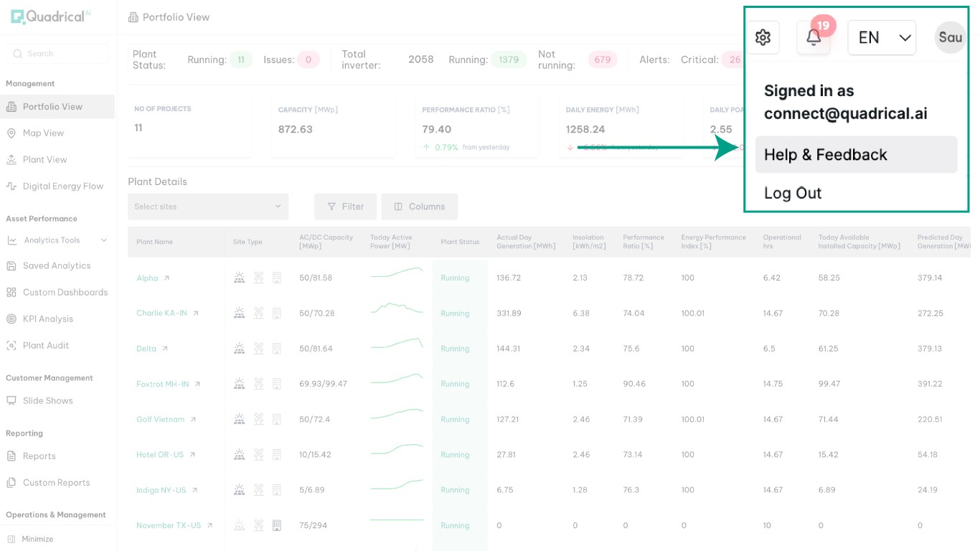Open Plant View from the sidebar
The height and width of the screenshot is (551, 980).
pyautogui.click(x=44, y=160)
